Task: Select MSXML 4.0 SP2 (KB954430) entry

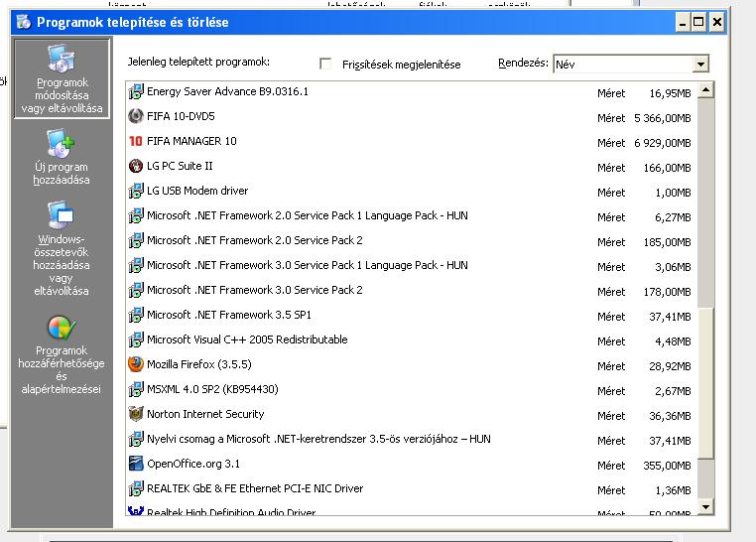Action: pyautogui.click(x=411, y=389)
